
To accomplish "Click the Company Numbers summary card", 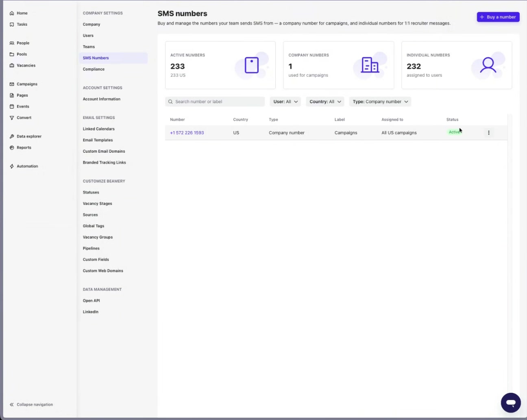I will [339, 65].
